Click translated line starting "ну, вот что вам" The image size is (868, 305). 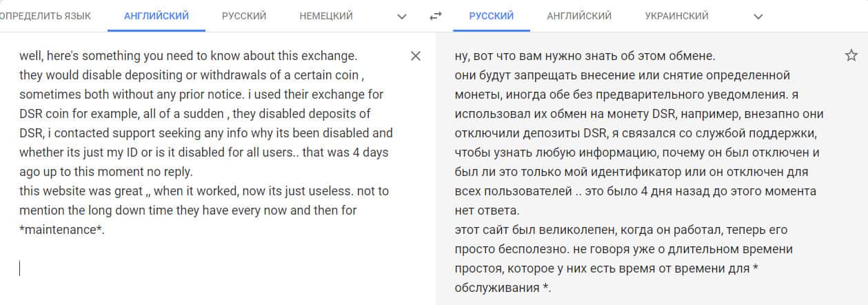[x=586, y=56]
